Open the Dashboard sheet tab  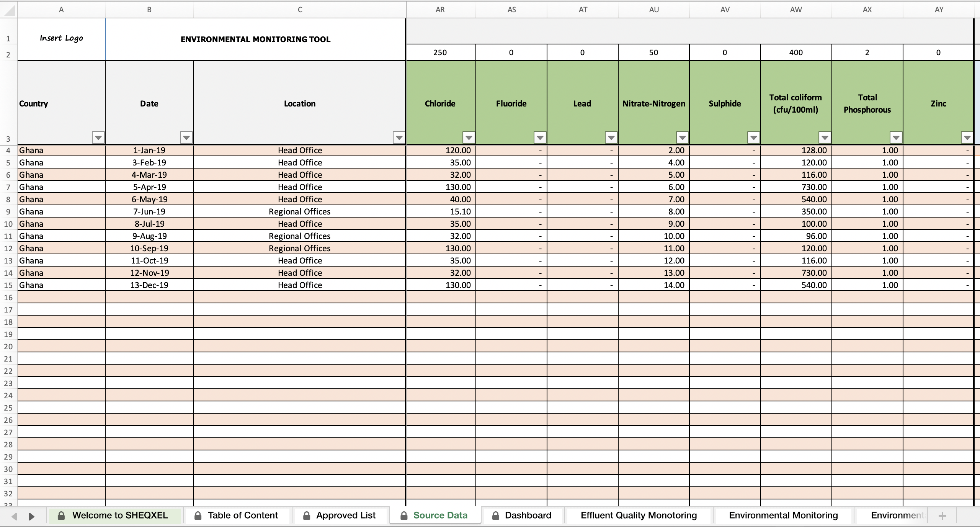click(x=523, y=516)
